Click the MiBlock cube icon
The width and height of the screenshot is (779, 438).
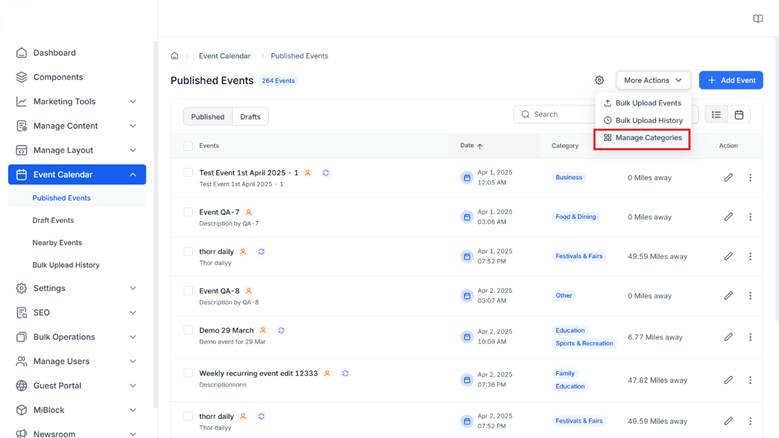point(21,410)
